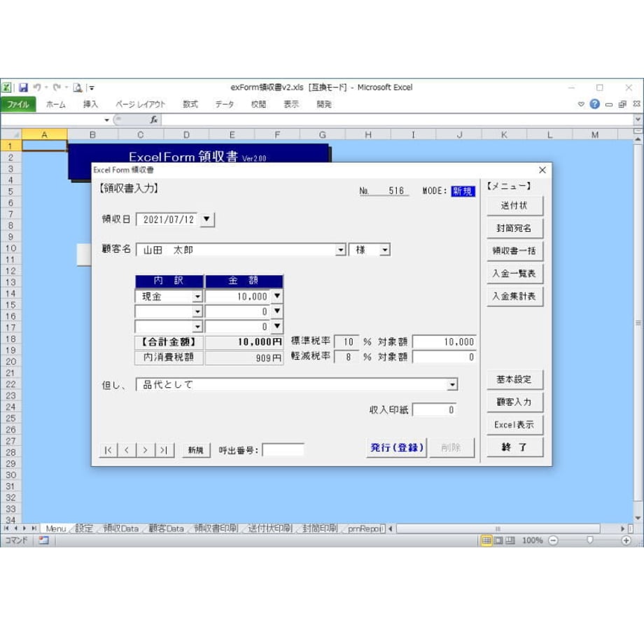
Task: Select column header B in the worksheet
Action: click(93, 134)
